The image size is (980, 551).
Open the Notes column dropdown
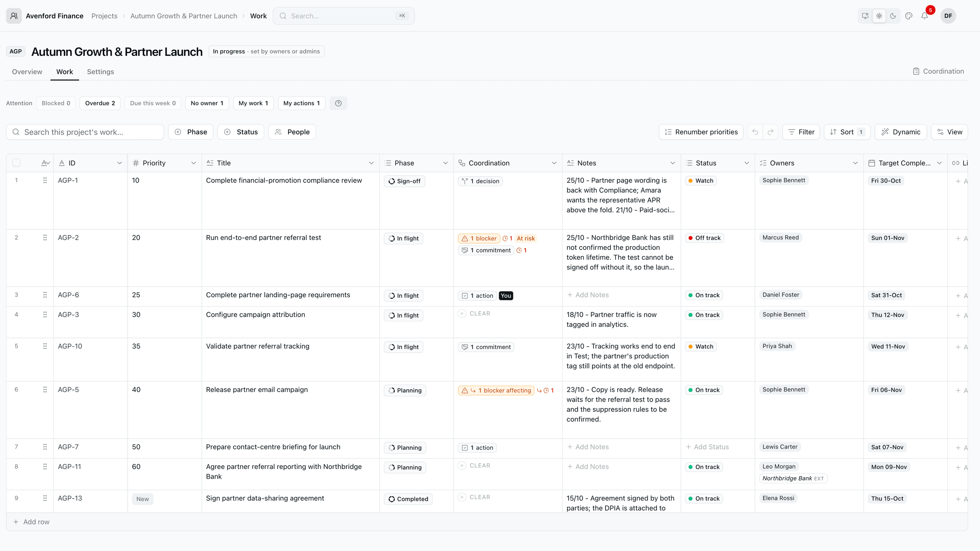coord(673,163)
